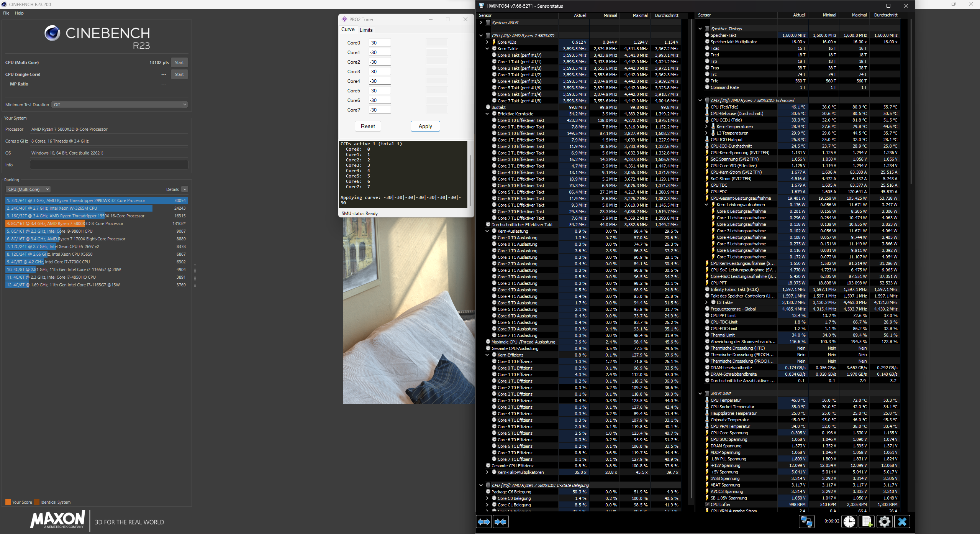Open HWiNFO sensor settings gear icon
This screenshot has width=980, height=534.
tap(885, 522)
